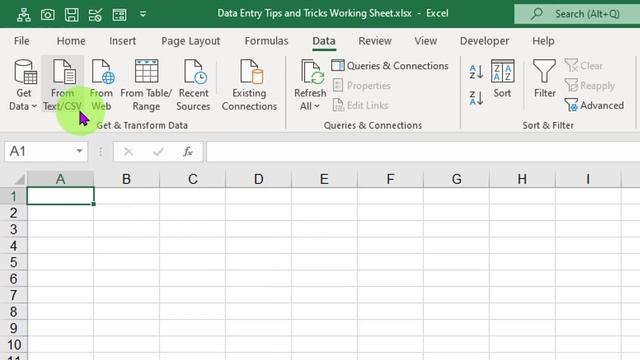
Task: Open Recent Sources
Action: click(x=193, y=84)
